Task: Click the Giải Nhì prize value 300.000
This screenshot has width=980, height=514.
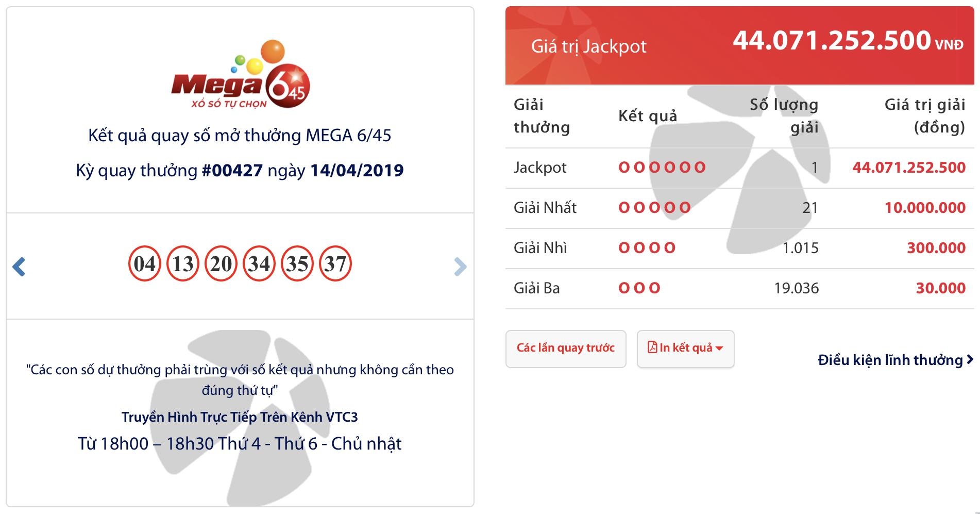Action: (x=936, y=248)
